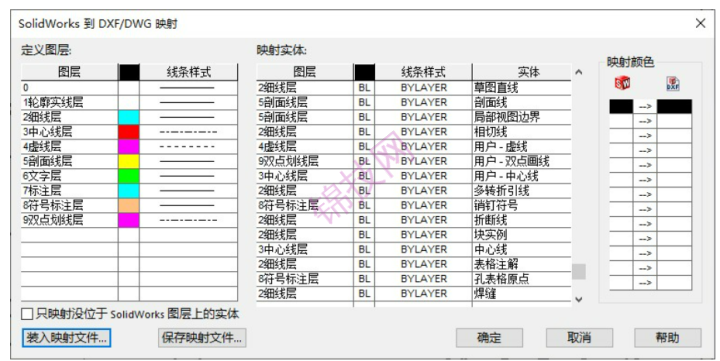The height and width of the screenshot is (361, 720).
Task: Click the 用户 - 双点画线 entity cell
Action: pyautogui.click(x=522, y=161)
